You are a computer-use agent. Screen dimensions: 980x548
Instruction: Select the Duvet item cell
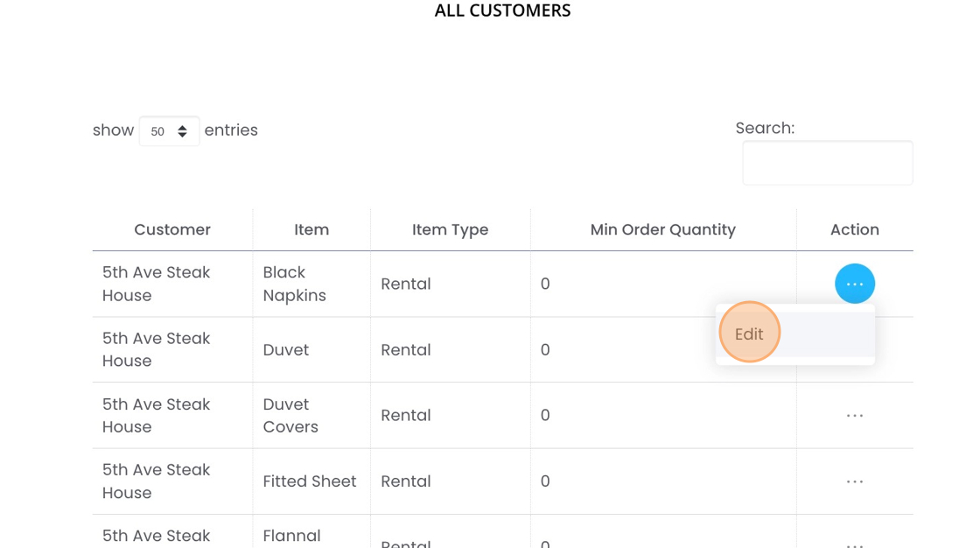coord(286,350)
